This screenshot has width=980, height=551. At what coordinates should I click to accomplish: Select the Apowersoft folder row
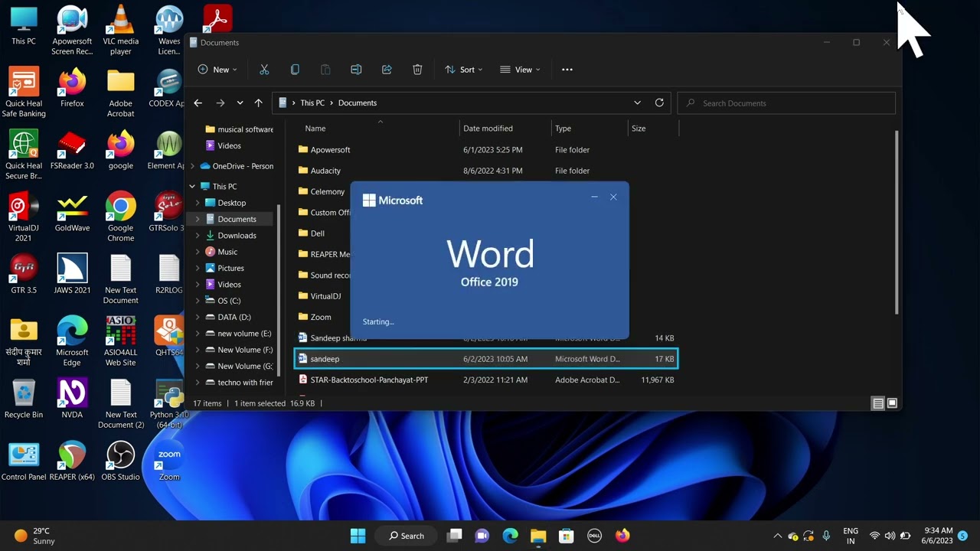[486, 150]
